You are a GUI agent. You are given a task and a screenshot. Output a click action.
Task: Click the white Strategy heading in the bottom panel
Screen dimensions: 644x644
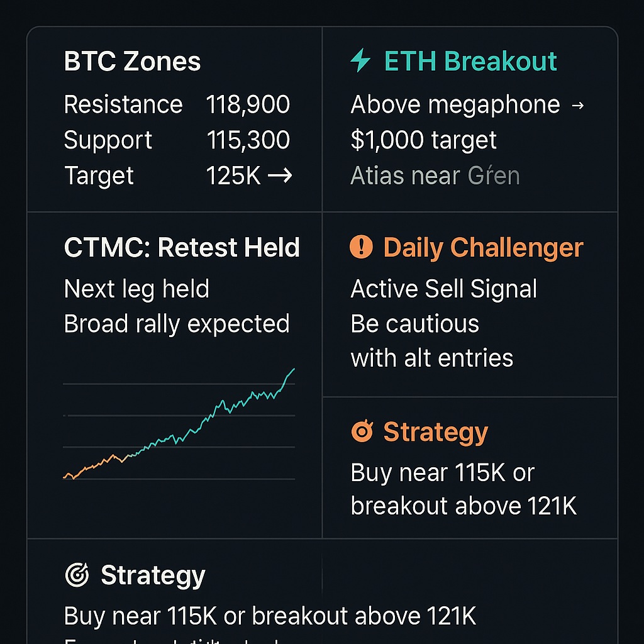[153, 575]
